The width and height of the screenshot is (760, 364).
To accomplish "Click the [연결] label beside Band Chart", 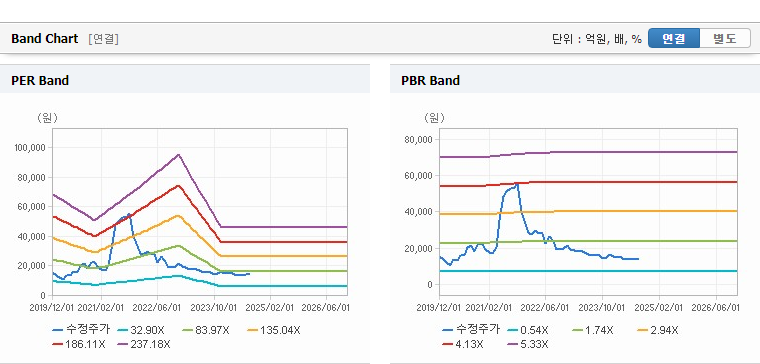I will click(x=103, y=39).
